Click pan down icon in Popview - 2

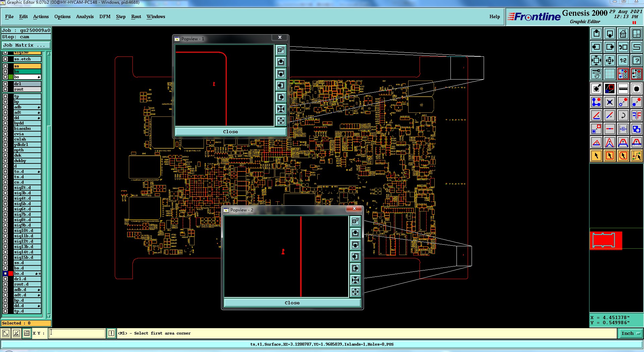click(355, 245)
